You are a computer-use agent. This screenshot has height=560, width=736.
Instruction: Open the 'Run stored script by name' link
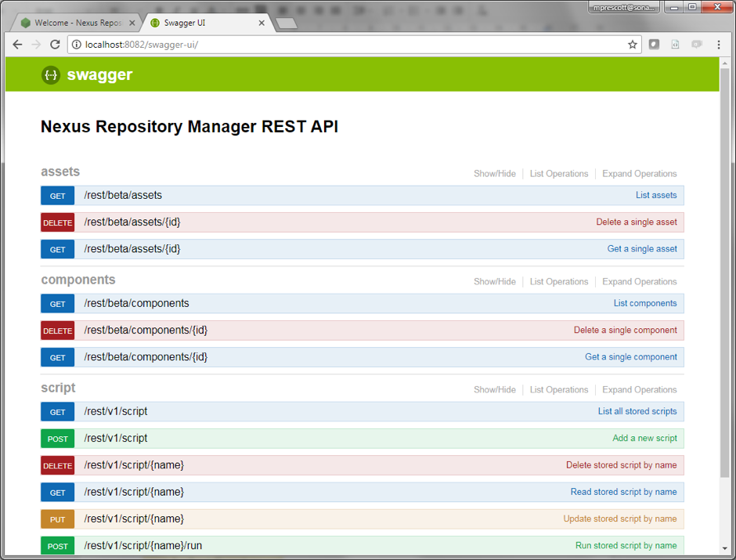click(626, 546)
